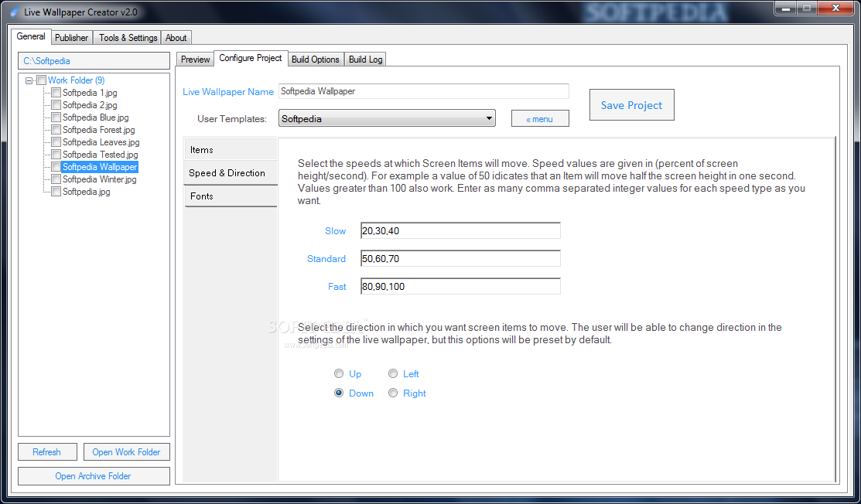Open the Fonts side section
The width and height of the screenshot is (861, 504).
[x=231, y=196]
